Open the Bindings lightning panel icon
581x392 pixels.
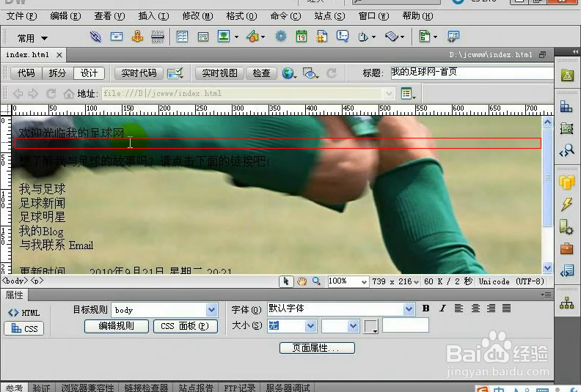click(566, 204)
